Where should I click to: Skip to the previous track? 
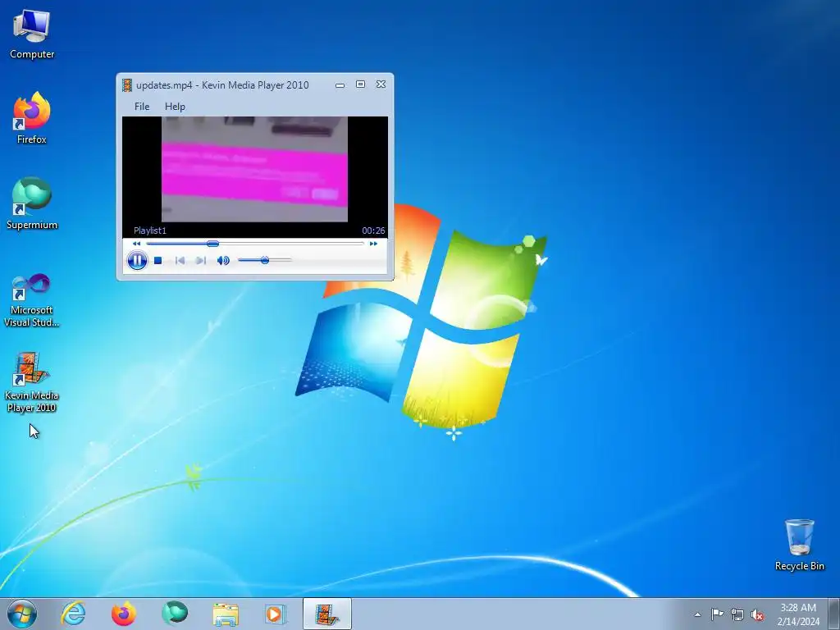(180, 260)
